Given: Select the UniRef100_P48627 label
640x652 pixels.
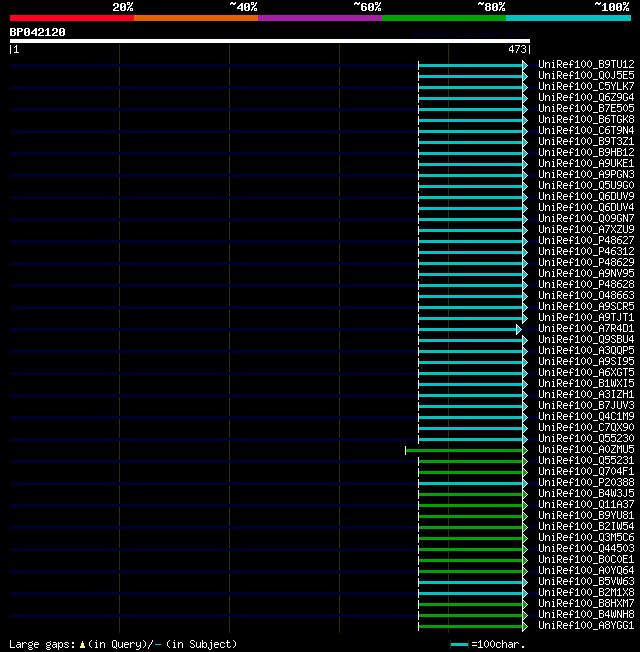Looking at the screenshot, I should click(586, 240).
